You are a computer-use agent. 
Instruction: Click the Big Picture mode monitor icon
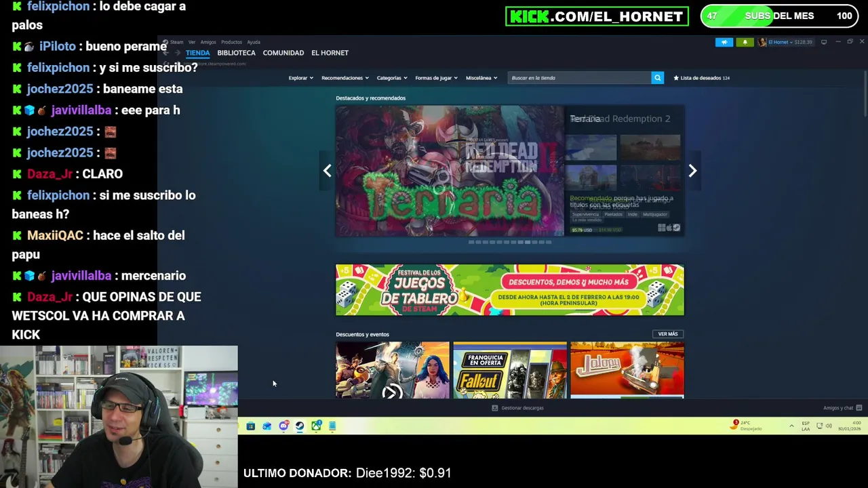coord(824,42)
